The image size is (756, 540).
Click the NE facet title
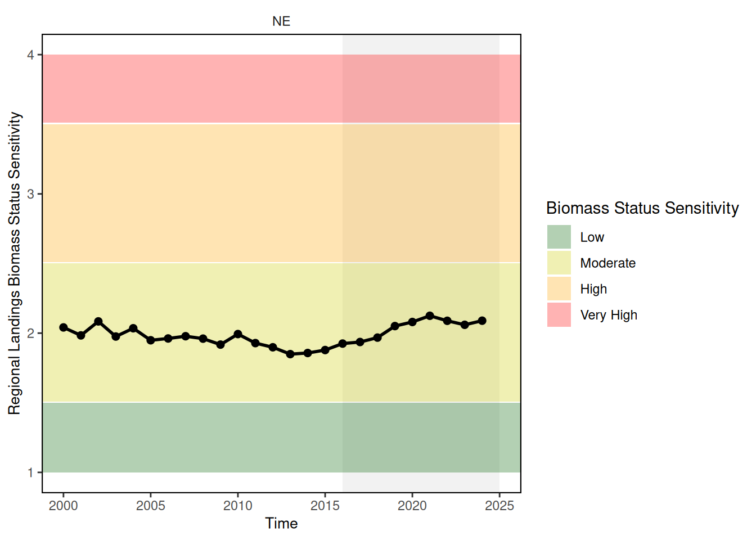tap(281, 21)
